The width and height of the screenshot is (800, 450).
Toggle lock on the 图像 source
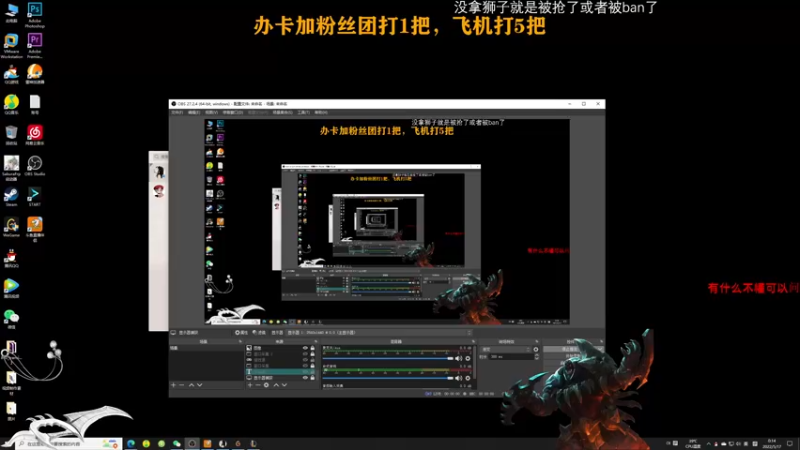(313, 348)
